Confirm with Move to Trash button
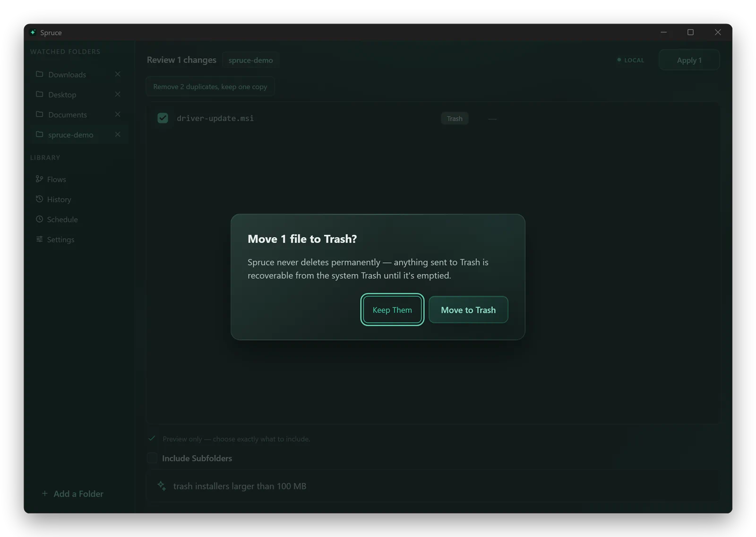The width and height of the screenshot is (756, 537). click(468, 310)
